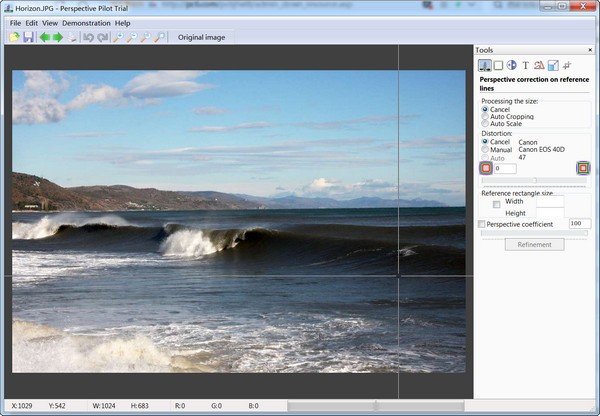Click the redo arrow toolbar icon
The width and height of the screenshot is (600, 416).
click(102, 37)
